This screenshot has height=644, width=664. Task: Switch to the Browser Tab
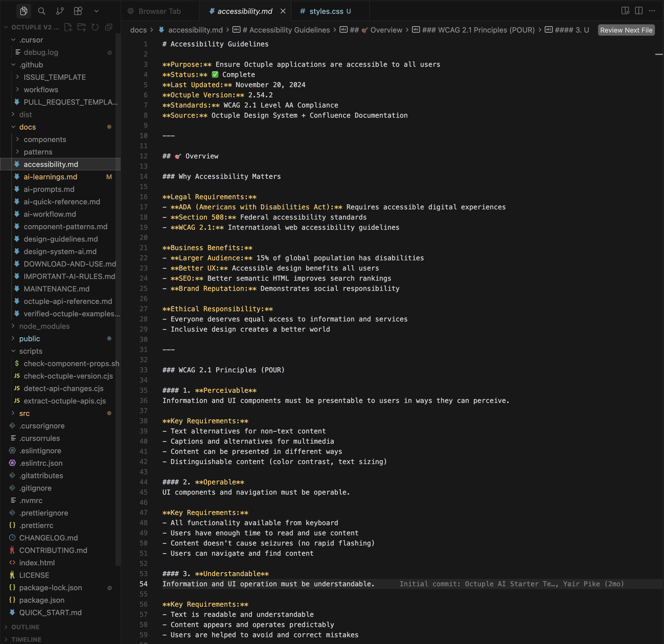pos(159,11)
